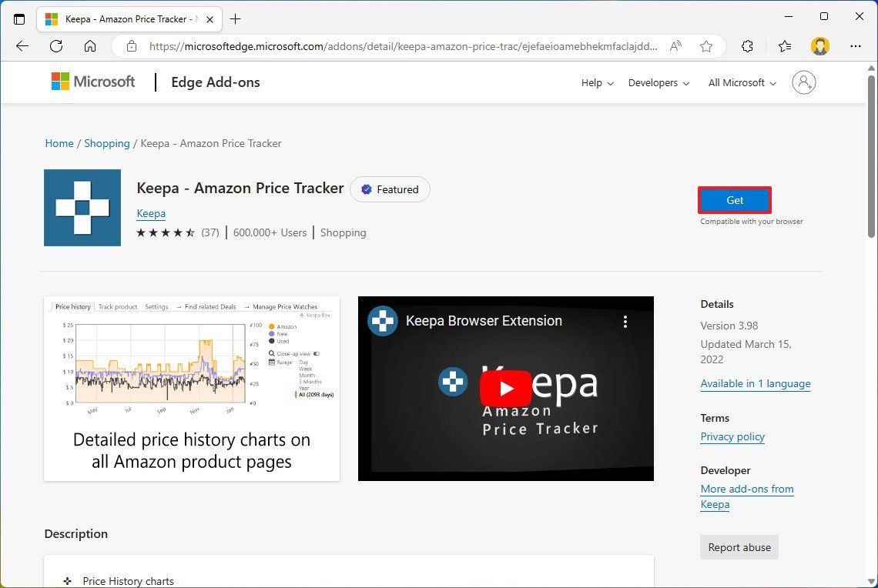
Task: Click the browser profile avatar
Action: click(x=820, y=46)
